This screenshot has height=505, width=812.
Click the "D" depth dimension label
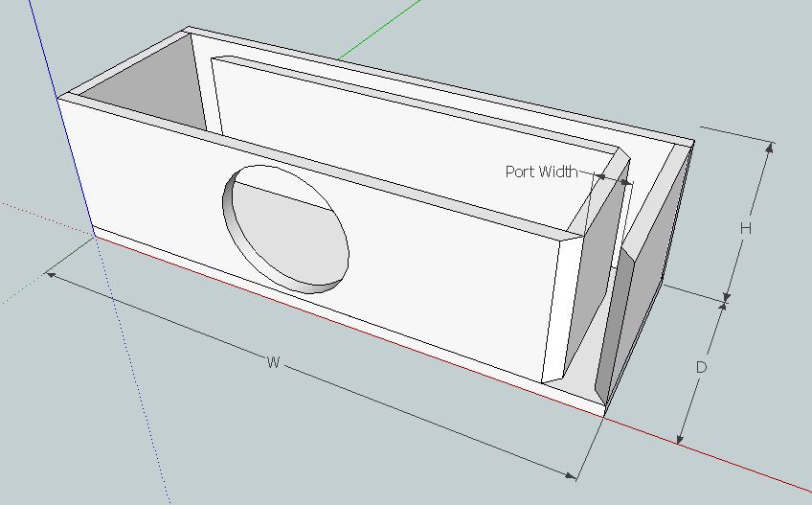pos(701,367)
